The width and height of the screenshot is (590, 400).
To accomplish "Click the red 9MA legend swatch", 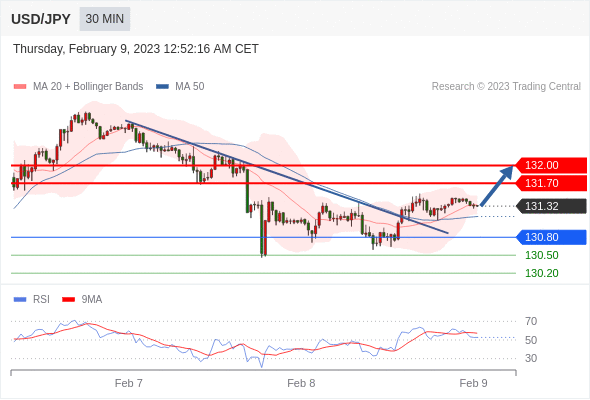I will [68, 300].
